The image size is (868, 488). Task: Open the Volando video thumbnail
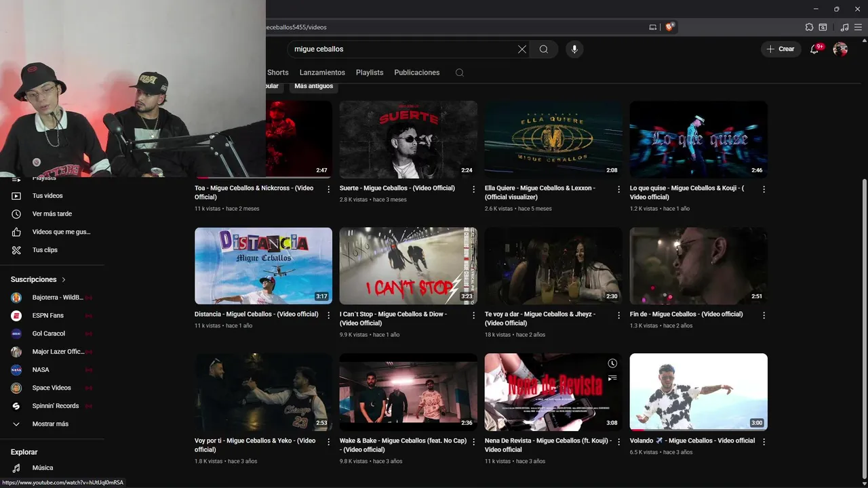click(698, 392)
